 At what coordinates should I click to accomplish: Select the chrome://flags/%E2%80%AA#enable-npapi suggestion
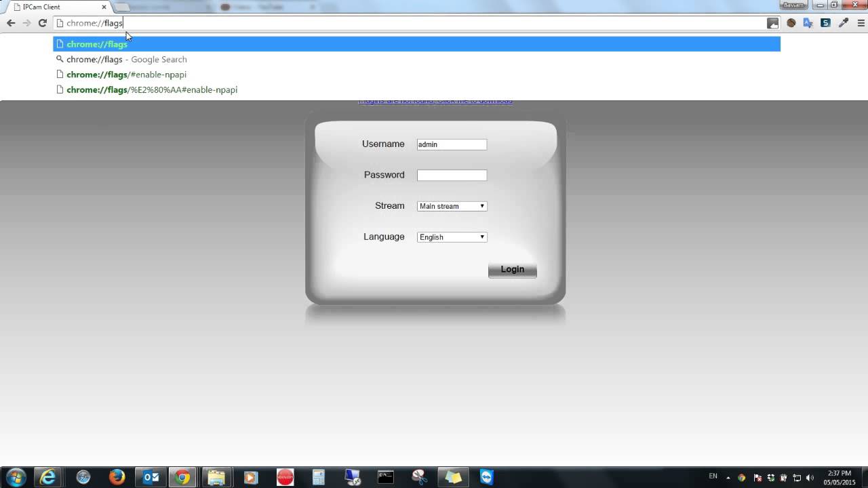coord(416,89)
